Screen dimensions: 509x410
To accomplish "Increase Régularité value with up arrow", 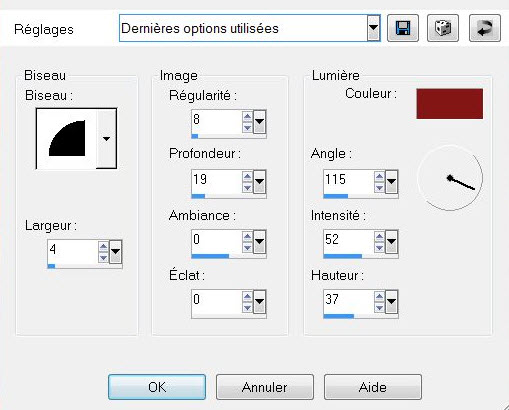I will (247, 117).
